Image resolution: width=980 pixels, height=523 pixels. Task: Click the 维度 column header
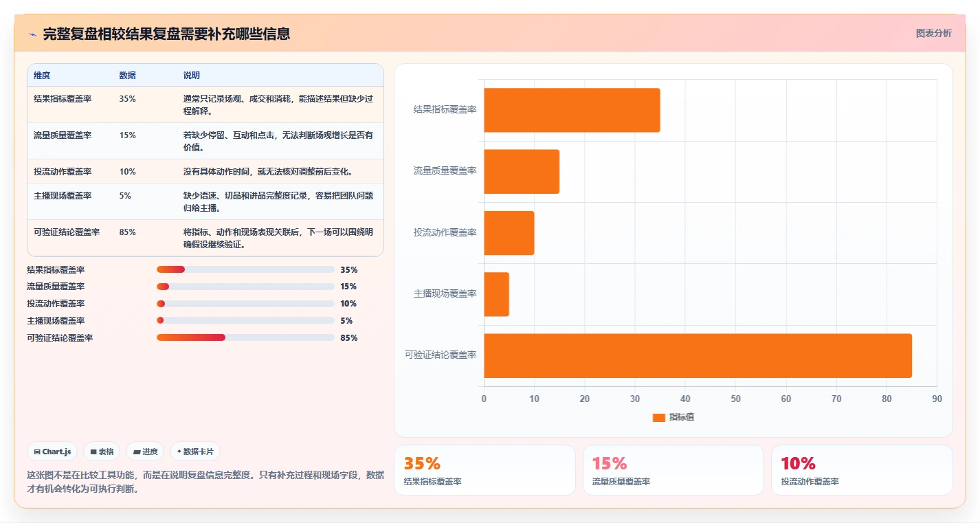(42, 75)
